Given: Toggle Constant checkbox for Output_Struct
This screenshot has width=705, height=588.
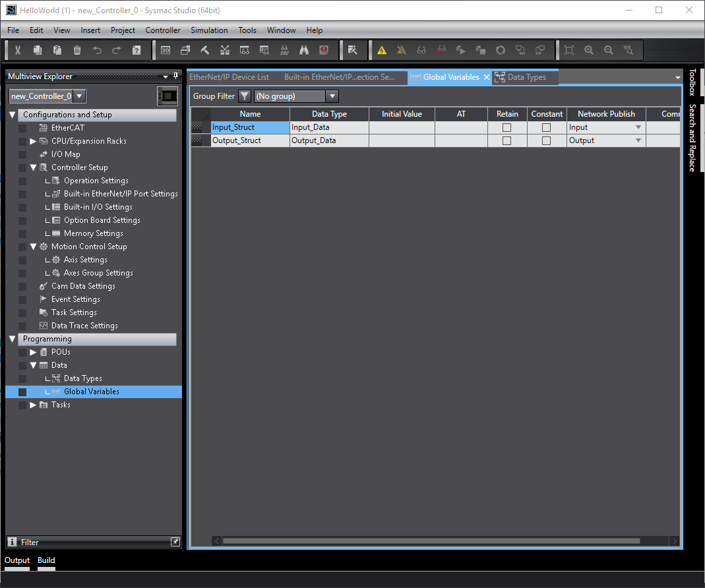Looking at the screenshot, I should [x=546, y=140].
